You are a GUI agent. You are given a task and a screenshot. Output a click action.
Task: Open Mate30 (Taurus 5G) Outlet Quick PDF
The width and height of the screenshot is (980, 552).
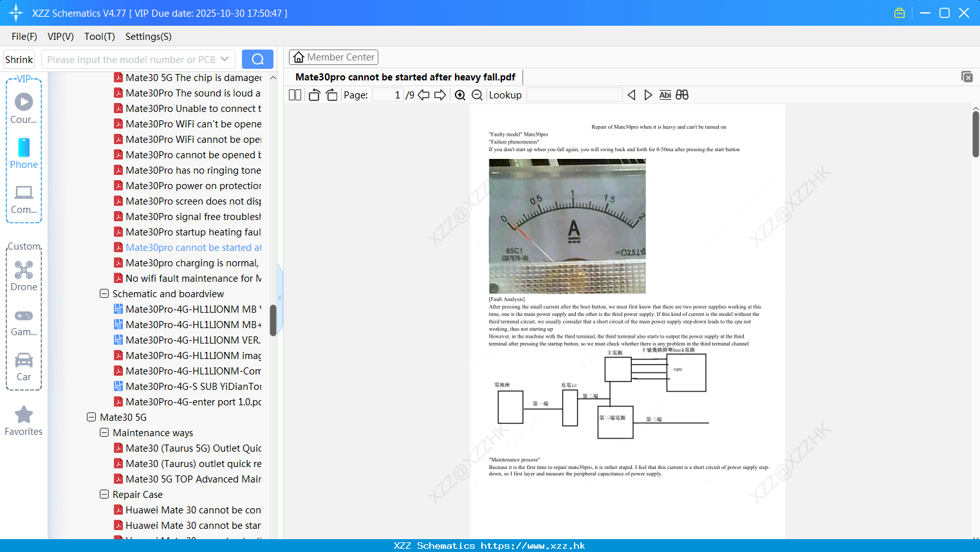tap(187, 448)
